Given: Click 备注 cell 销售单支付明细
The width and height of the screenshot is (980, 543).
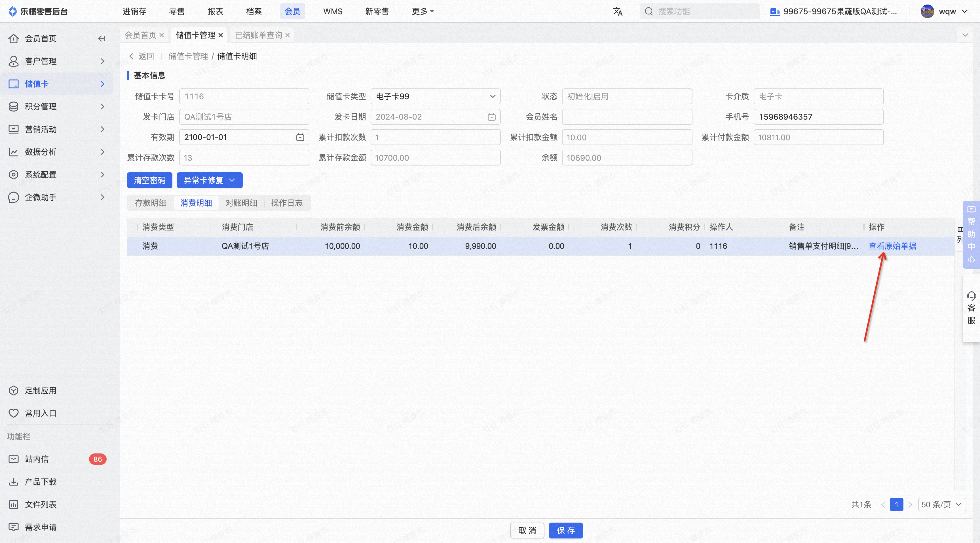Looking at the screenshot, I should coord(824,246).
